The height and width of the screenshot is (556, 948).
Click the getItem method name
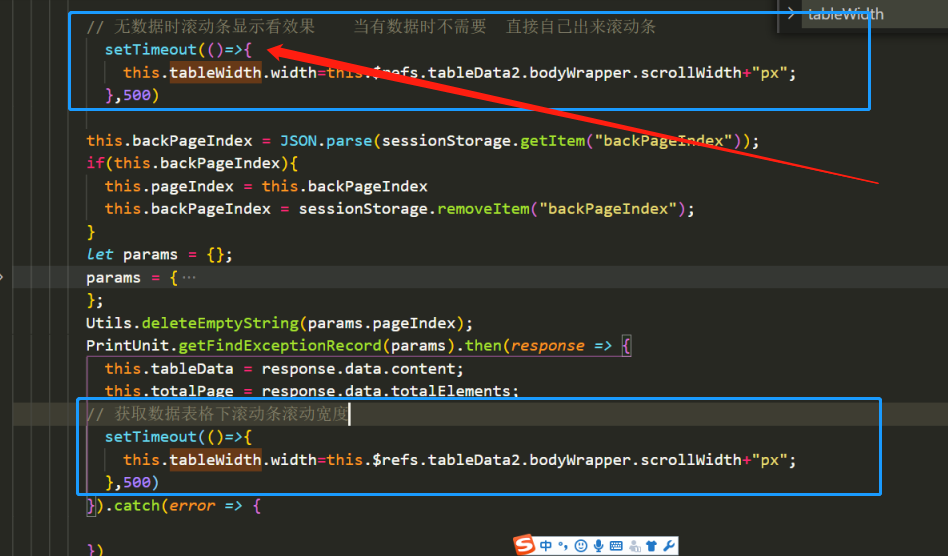click(x=553, y=141)
